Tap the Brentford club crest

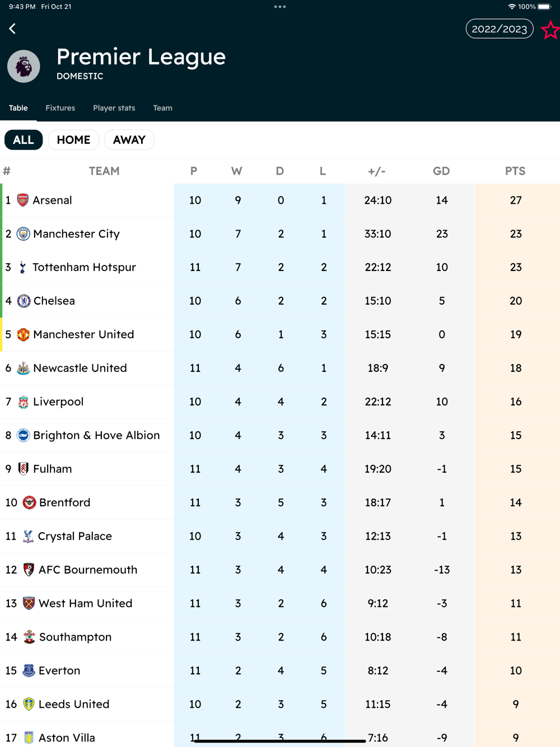coord(29,503)
